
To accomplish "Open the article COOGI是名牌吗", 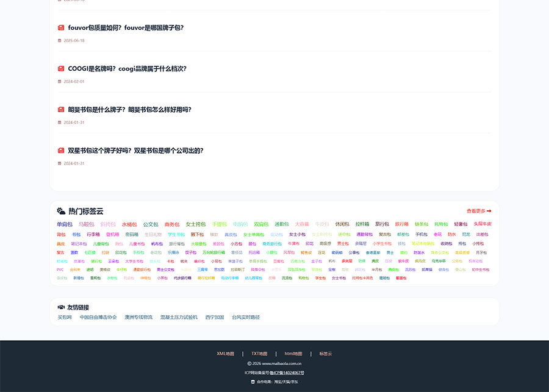I will pos(127,69).
